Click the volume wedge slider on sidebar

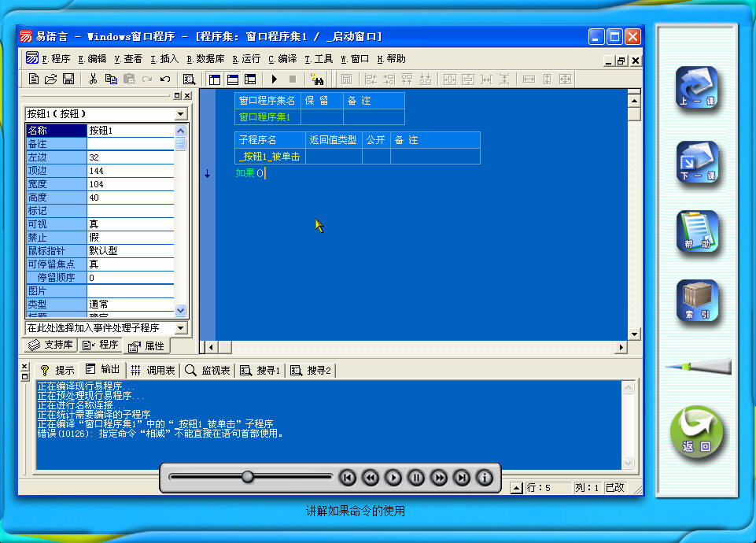pos(698,367)
